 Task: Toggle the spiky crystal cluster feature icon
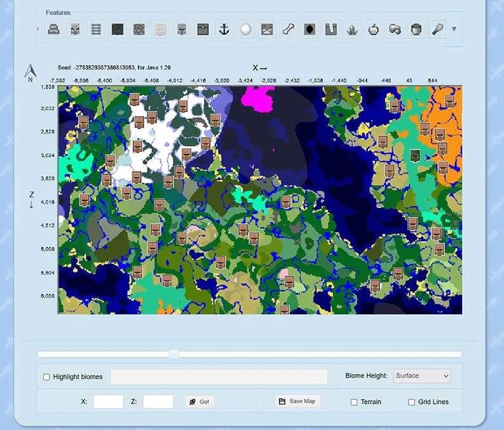click(352, 29)
